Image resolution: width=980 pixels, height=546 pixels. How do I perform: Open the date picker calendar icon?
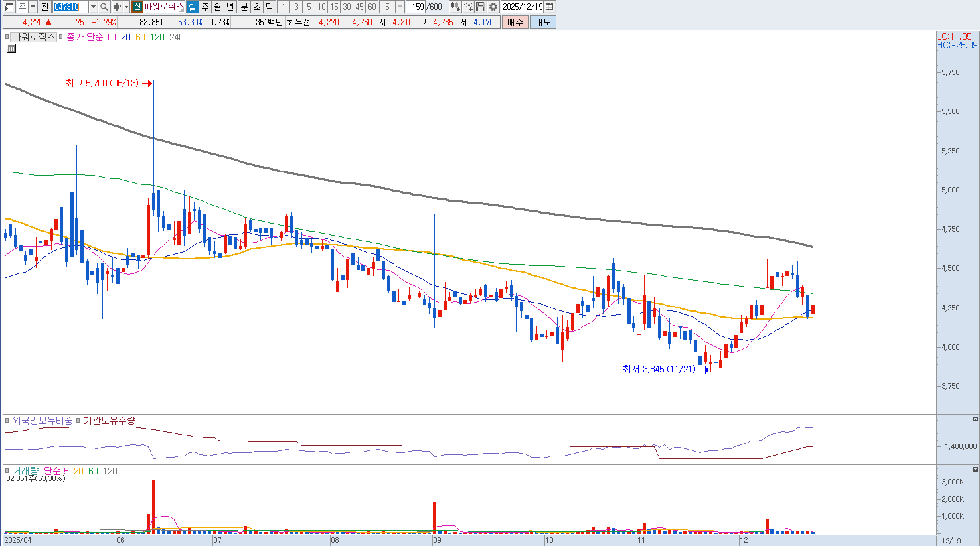[549, 7]
